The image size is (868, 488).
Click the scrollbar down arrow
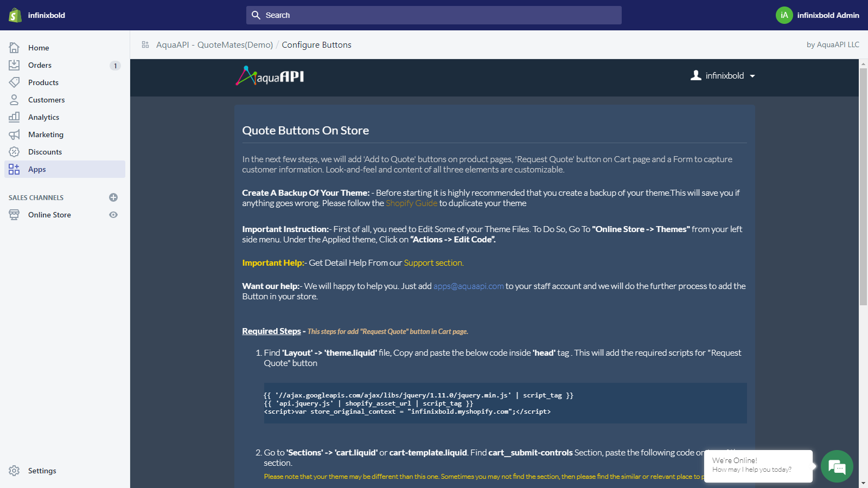[864, 483]
